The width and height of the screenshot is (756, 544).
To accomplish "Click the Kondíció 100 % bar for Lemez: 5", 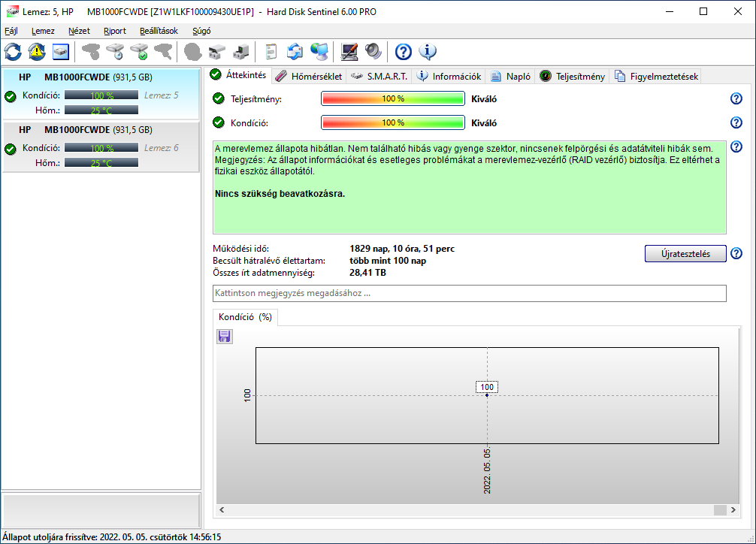I will [x=101, y=95].
